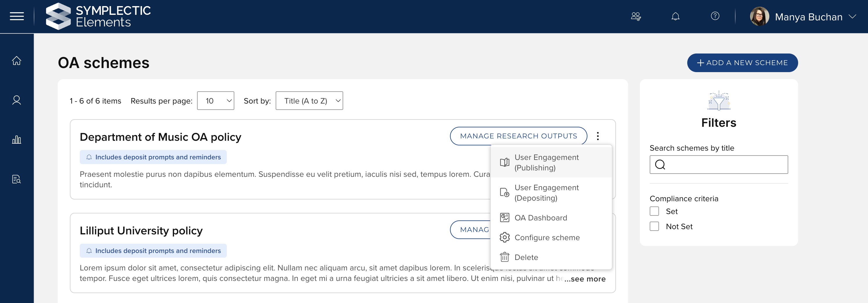Image resolution: width=868 pixels, height=303 pixels.
Task: Click Manage Research Outputs for Music policy
Action: 518,136
